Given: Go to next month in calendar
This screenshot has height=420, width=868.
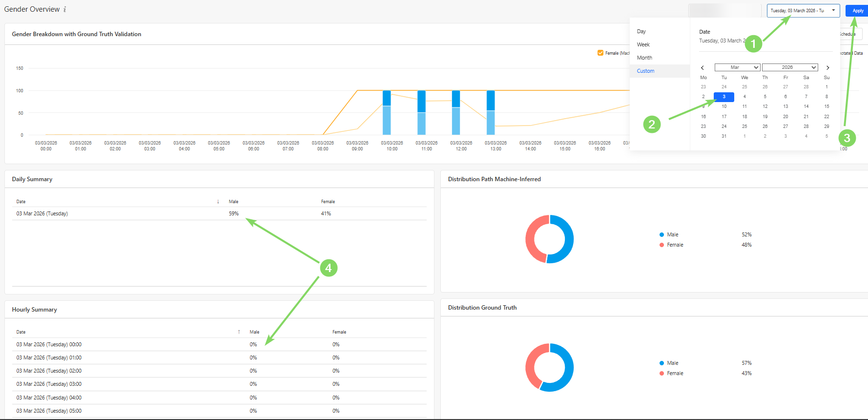Looking at the screenshot, I should (827, 68).
